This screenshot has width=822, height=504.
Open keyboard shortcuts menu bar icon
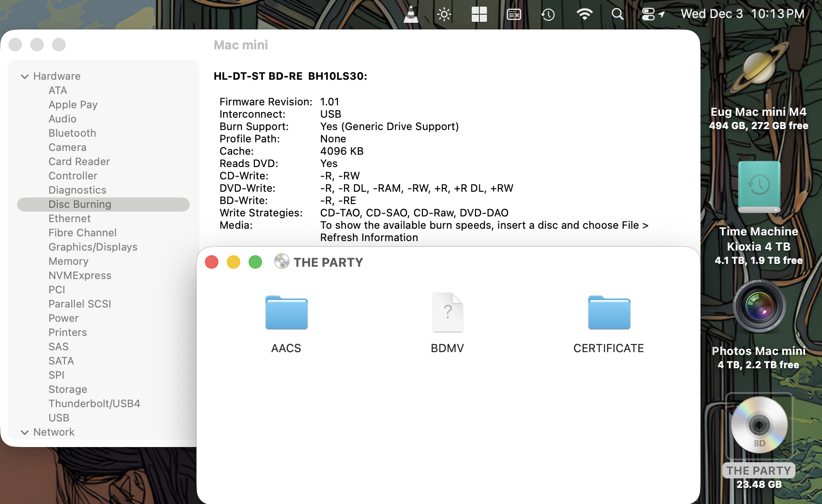pos(514,14)
